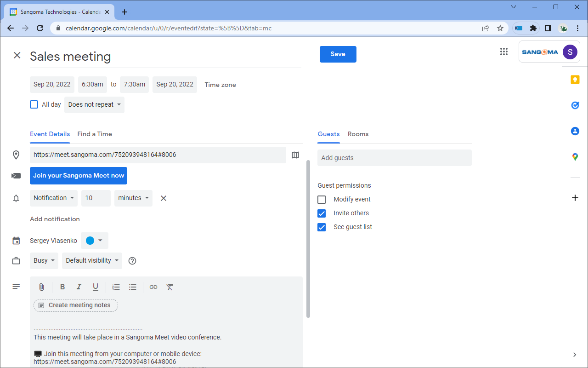Click Add notification
This screenshot has height=368, width=588.
click(55, 219)
